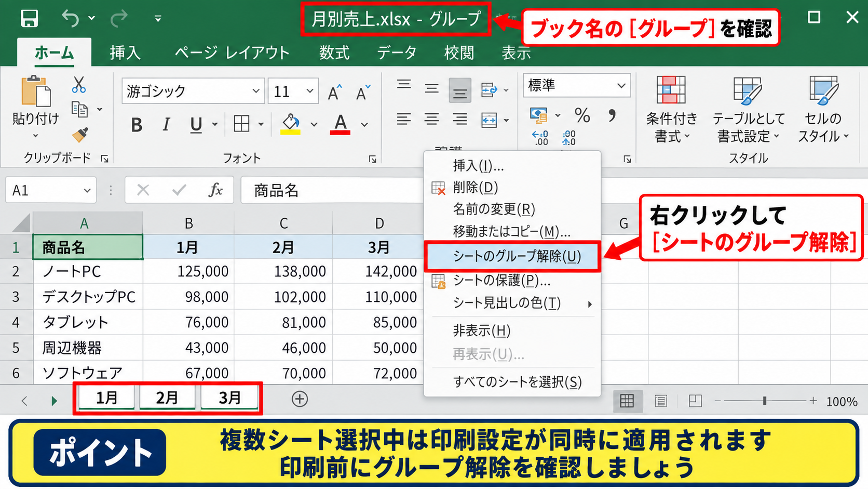This screenshot has width=868, height=489.
Task: Switch to the データ ribbon tab
Action: coord(397,52)
